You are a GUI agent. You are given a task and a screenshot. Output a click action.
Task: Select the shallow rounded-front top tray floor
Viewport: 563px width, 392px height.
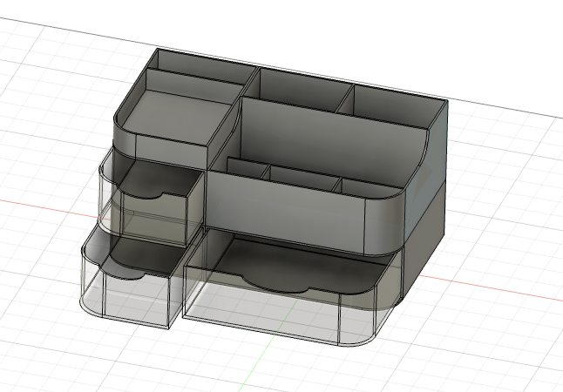(x=177, y=116)
